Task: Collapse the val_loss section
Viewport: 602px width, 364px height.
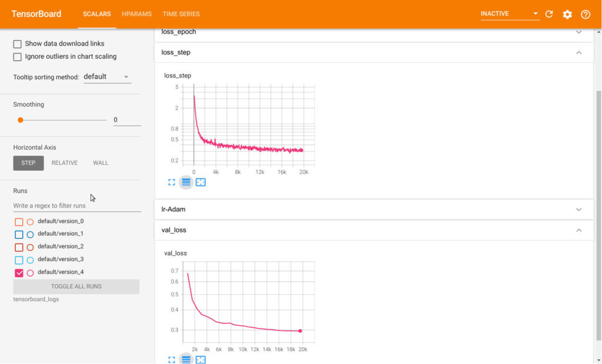Action: (x=374, y=230)
